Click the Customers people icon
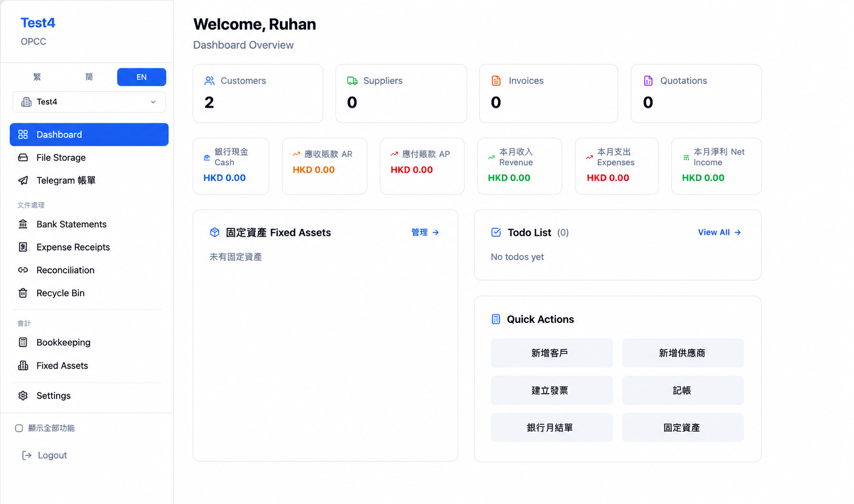The width and height of the screenshot is (854, 504). coord(210,81)
